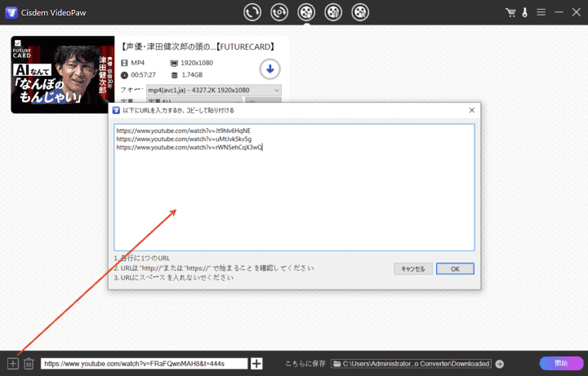This screenshot has height=376, width=588.
Task: Minimize the VideoPaw window
Action: coord(559,12)
